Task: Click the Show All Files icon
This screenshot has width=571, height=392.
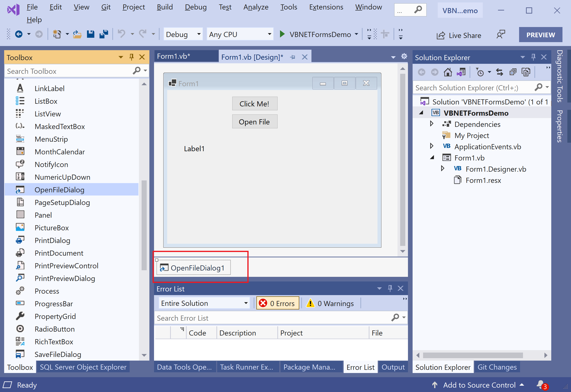Action: [x=526, y=72]
